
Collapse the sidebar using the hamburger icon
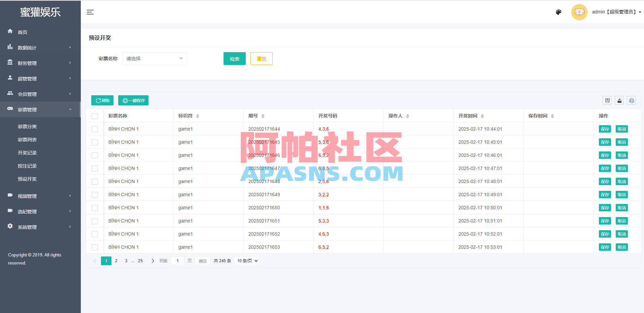[x=90, y=12]
